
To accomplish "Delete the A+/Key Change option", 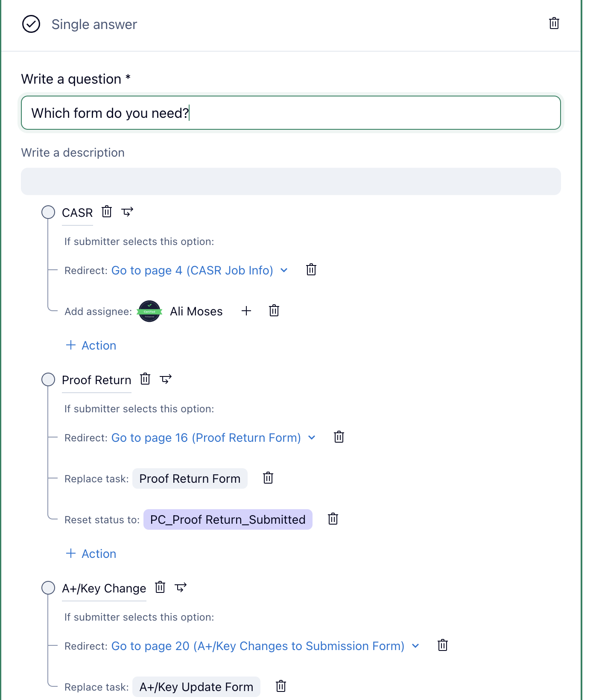I will click(x=160, y=587).
